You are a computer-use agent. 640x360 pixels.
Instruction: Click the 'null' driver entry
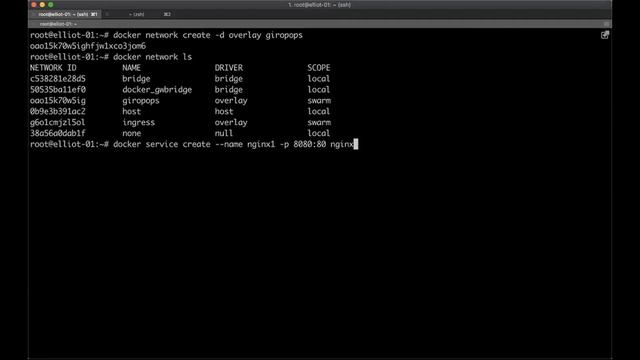[x=224, y=133]
